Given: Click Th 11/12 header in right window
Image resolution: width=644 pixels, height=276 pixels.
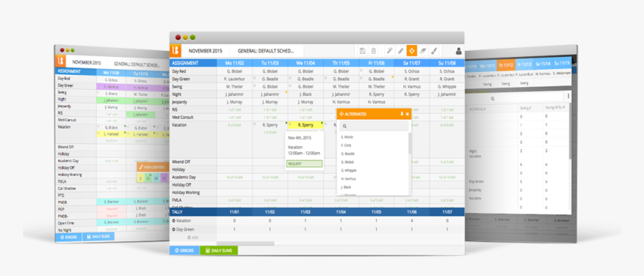Looking at the screenshot, I should click(x=505, y=65).
